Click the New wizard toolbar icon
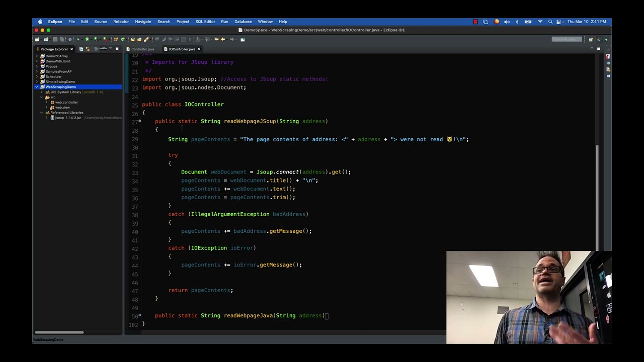 [37, 39]
